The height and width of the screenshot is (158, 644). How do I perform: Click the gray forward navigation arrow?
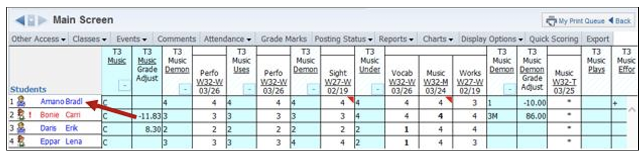tap(42, 21)
